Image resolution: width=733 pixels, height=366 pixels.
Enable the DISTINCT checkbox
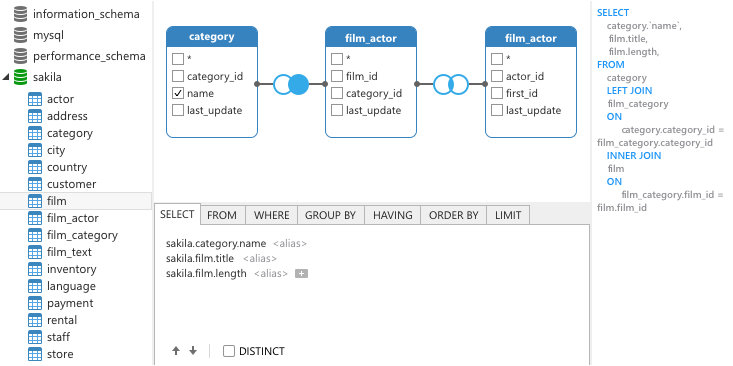point(229,351)
